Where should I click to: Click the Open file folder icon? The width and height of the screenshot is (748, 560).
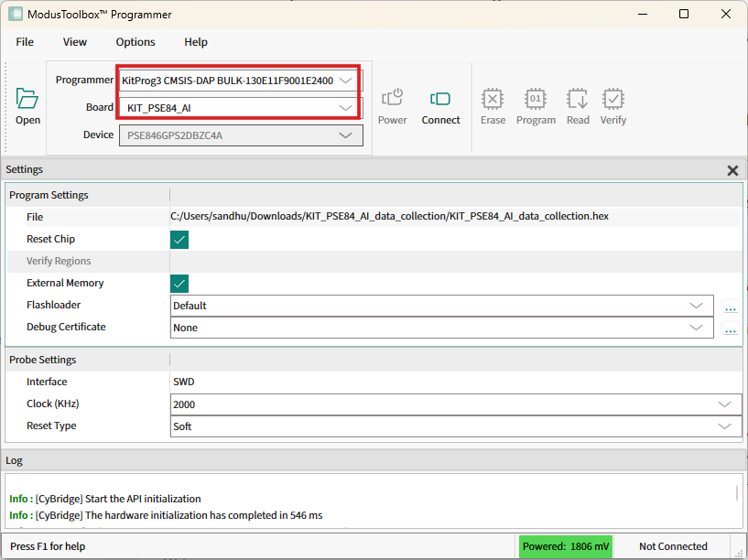pos(27,99)
